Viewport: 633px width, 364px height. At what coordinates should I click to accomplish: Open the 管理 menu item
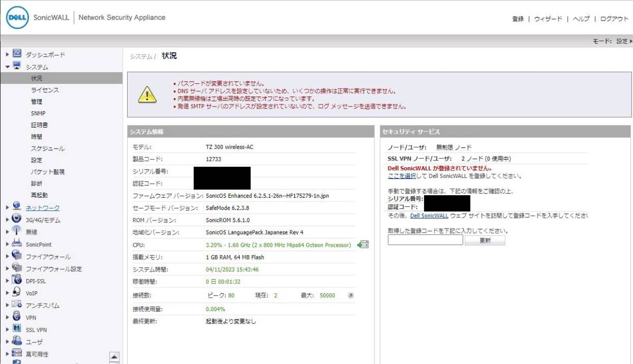(36, 102)
